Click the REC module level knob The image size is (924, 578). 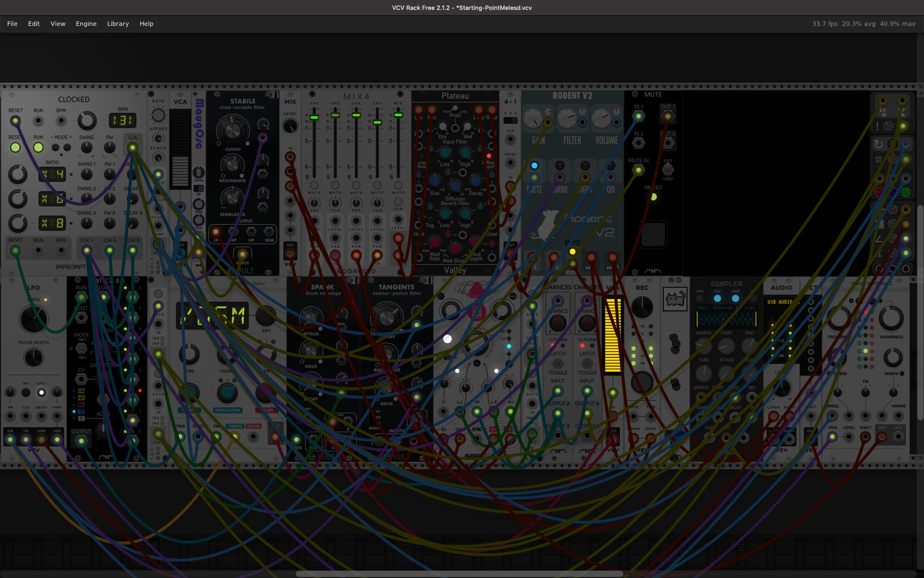642,307
